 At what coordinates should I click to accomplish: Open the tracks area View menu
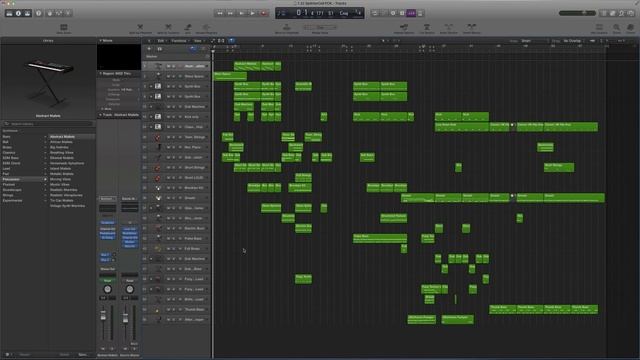198,41
